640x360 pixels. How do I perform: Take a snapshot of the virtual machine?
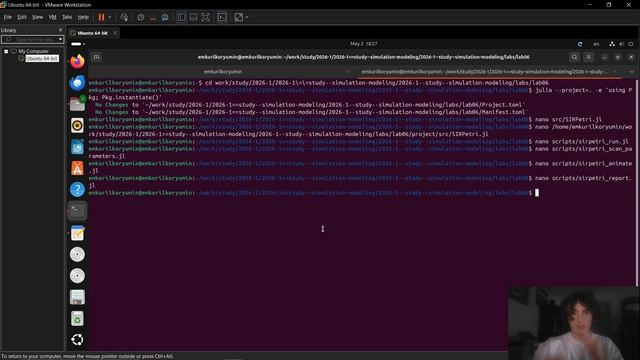[x=140, y=17]
